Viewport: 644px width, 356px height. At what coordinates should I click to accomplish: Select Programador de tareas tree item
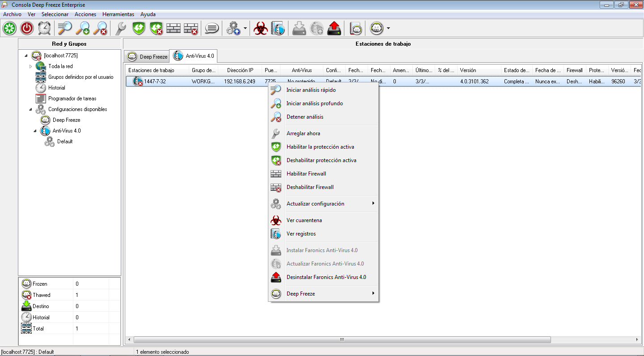coord(72,99)
